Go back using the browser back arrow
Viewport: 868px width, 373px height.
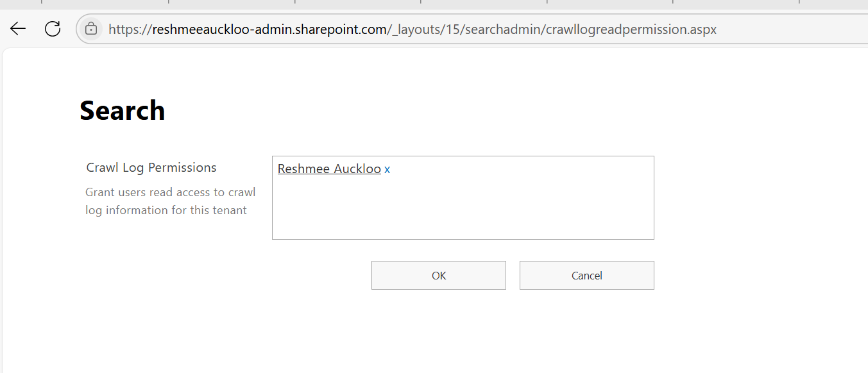(18, 29)
